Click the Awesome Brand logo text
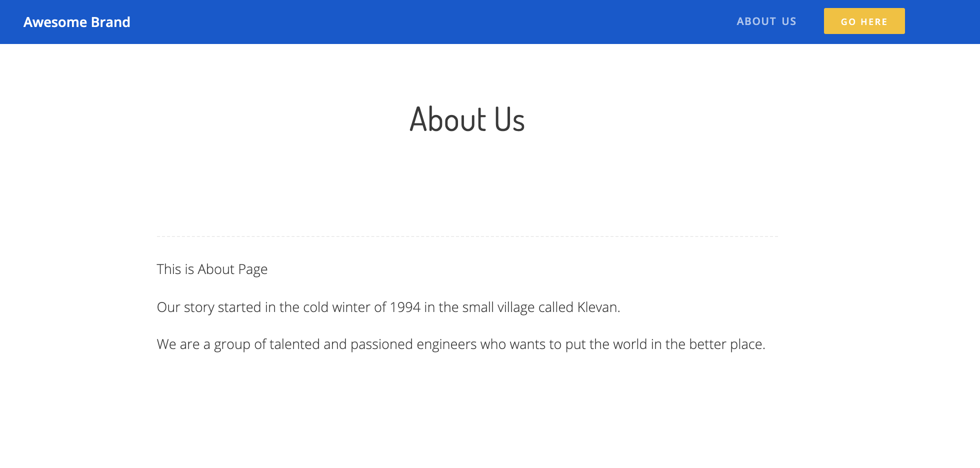This screenshot has width=980, height=468. pos(76,22)
